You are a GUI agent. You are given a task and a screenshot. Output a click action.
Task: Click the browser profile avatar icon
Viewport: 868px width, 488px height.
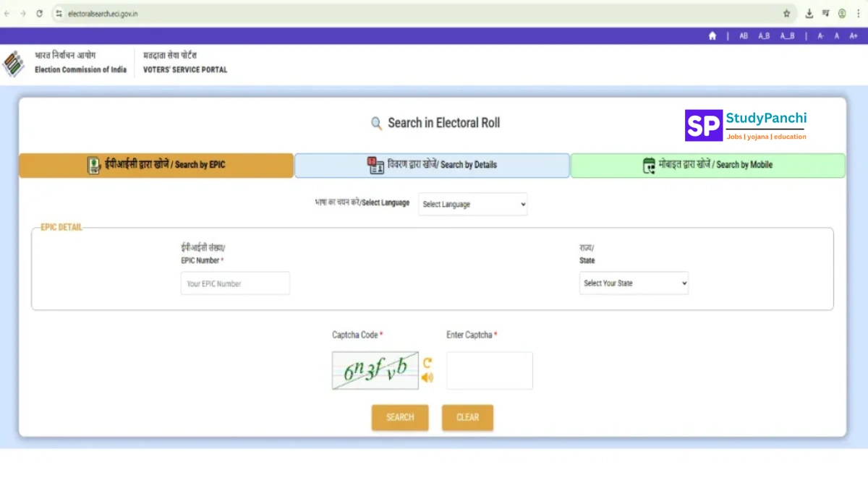[842, 14]
